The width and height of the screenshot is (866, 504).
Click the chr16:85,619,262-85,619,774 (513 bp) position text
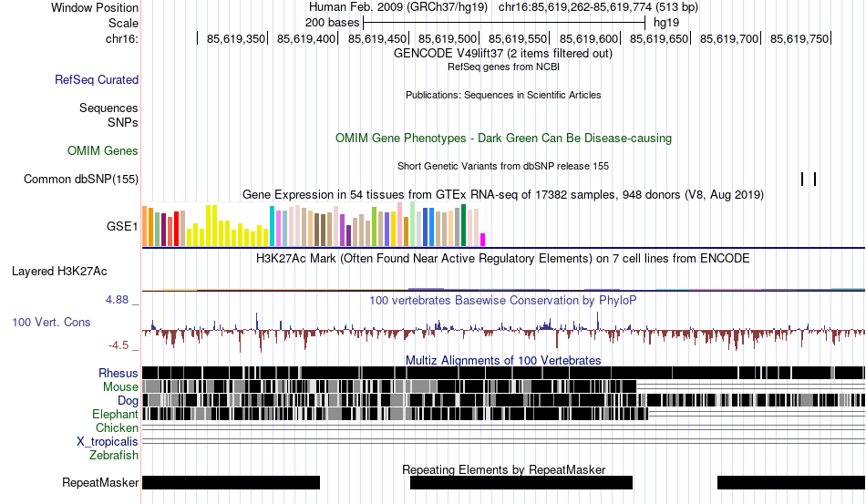598,7
